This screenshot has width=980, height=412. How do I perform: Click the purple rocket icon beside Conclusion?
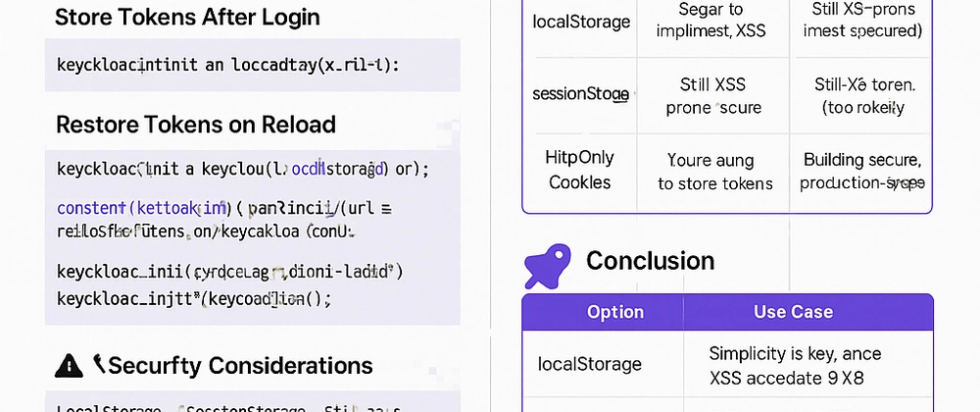[x=548, y=266]
